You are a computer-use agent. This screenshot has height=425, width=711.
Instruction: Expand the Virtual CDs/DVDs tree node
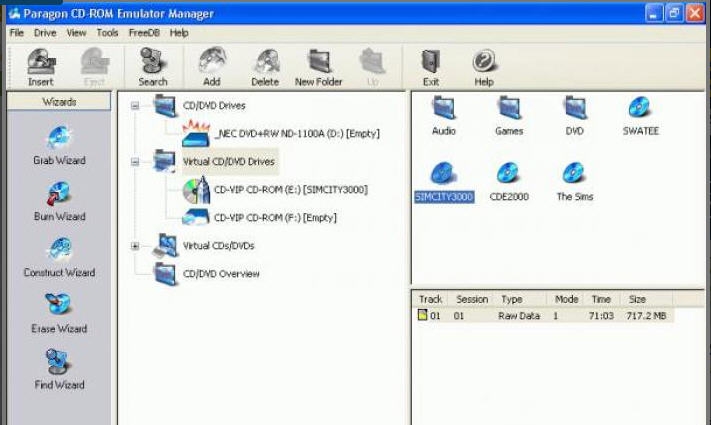[135, 246]
